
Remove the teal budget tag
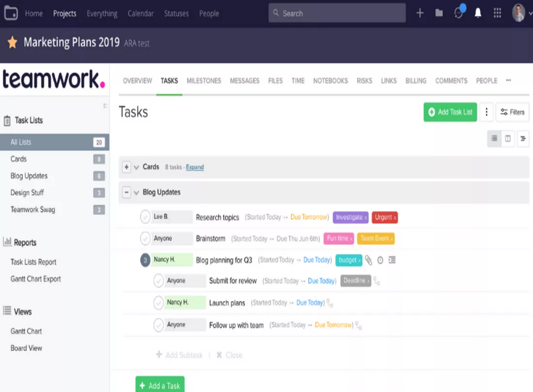(360, 261)
